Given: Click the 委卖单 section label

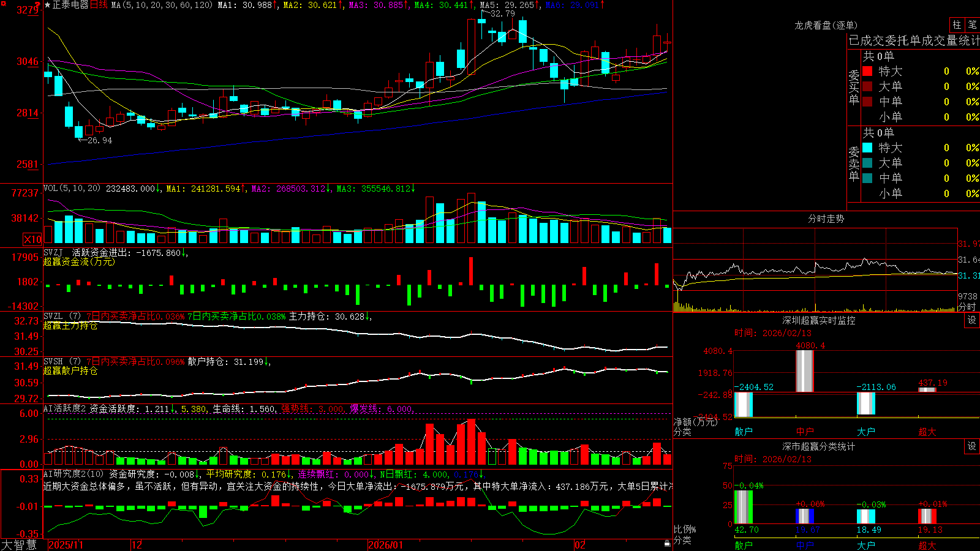Looking at the screenshot, I should click(x=854, y=163).
